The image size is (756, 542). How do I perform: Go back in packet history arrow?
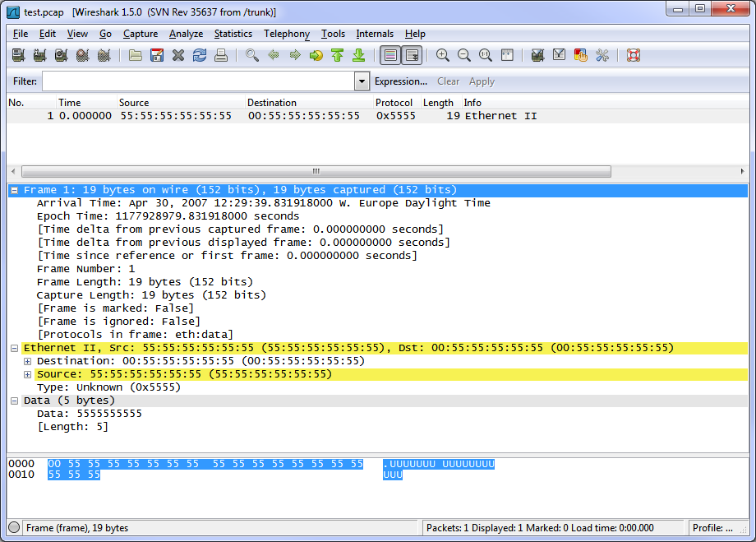(x=274, y=55)
